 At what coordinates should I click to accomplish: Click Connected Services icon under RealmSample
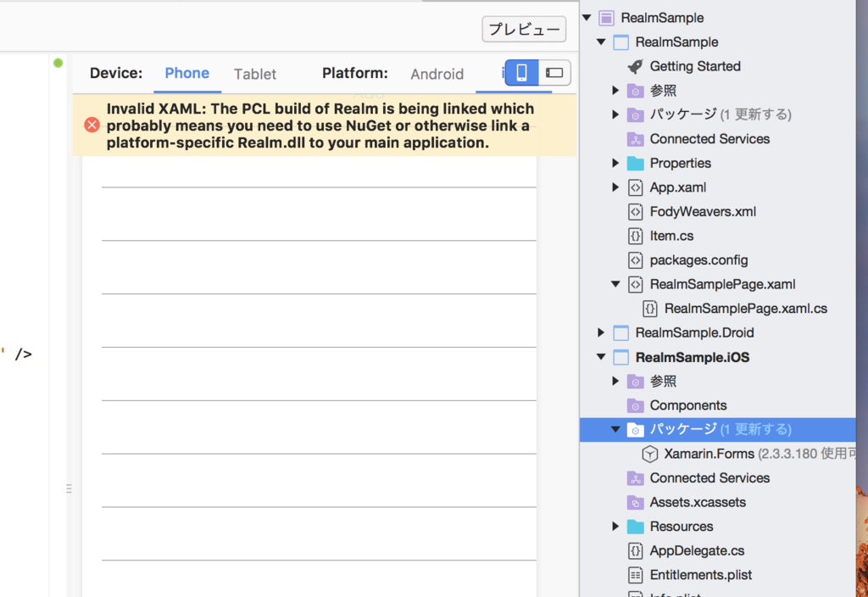636,139
